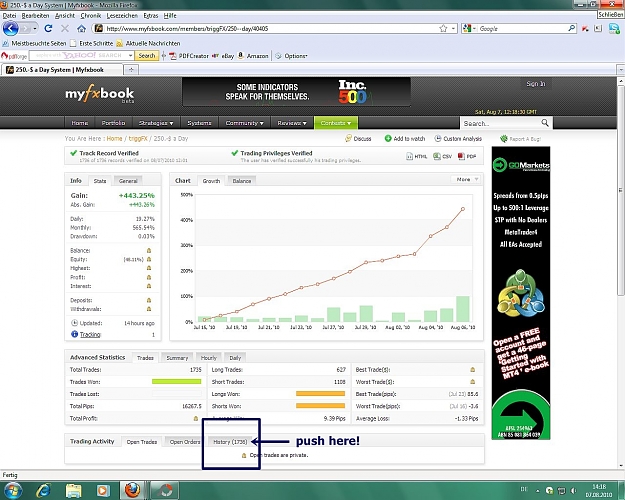625x500 pixels.
Task: Click the browser reload icon
Action: click(x=48, y=29)
